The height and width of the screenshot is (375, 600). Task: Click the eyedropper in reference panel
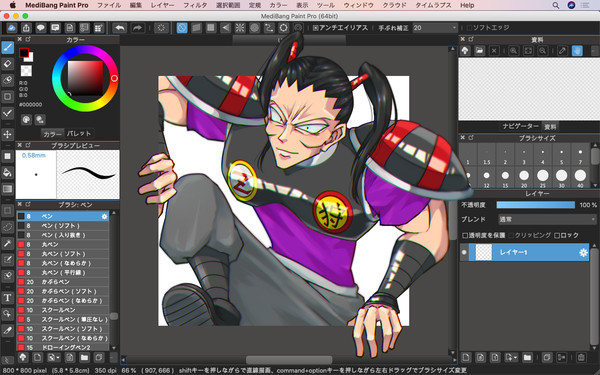[x=562, y=51]
